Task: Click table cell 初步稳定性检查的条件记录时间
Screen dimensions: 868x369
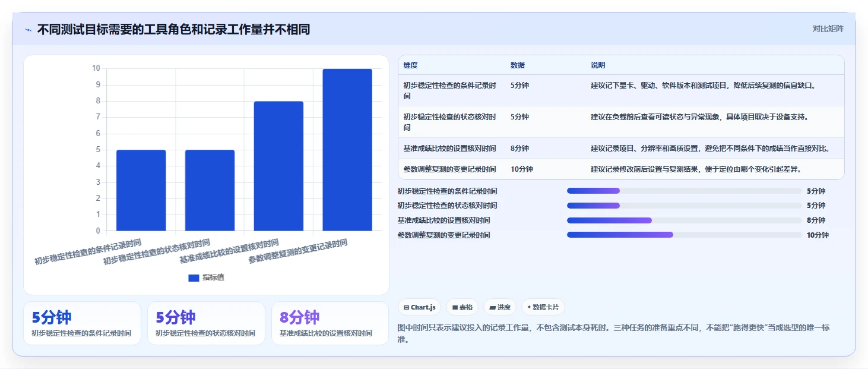Action: coord(450,90)
